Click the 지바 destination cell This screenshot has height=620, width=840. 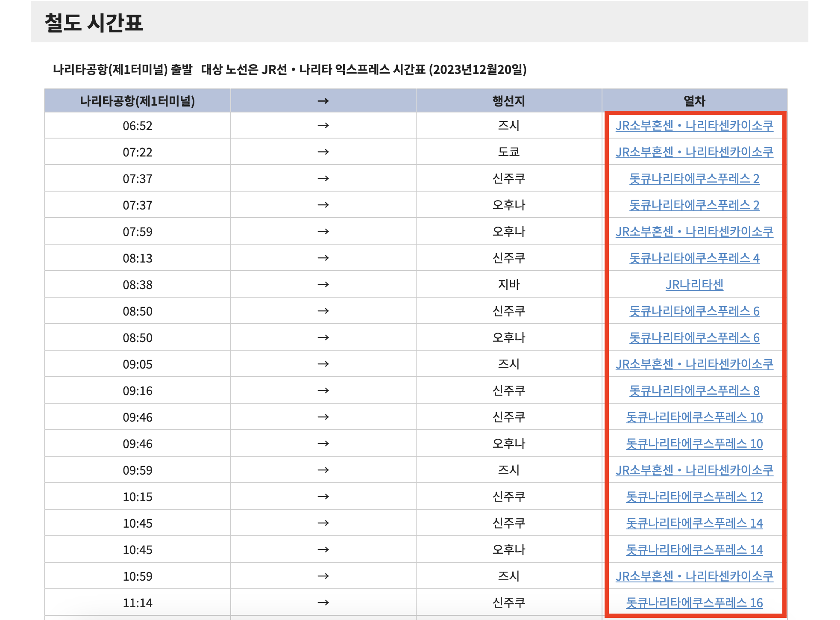click(x=509, y=285)
